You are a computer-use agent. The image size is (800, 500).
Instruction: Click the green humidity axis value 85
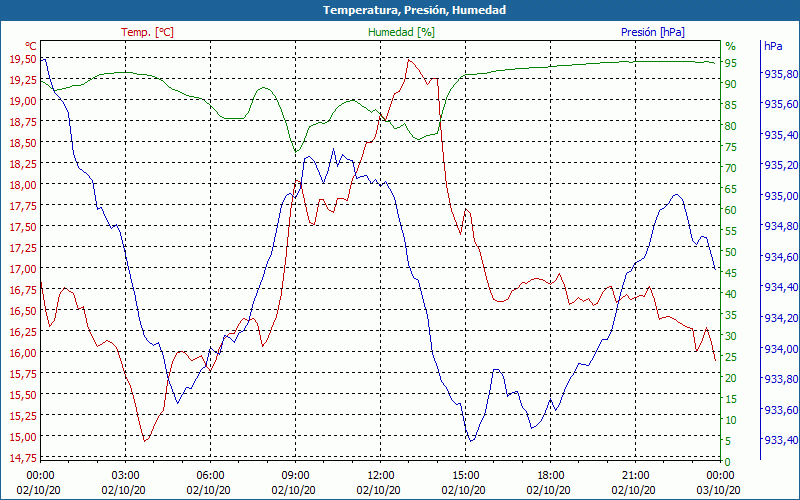pyautogui.click(x=731, y=105)
